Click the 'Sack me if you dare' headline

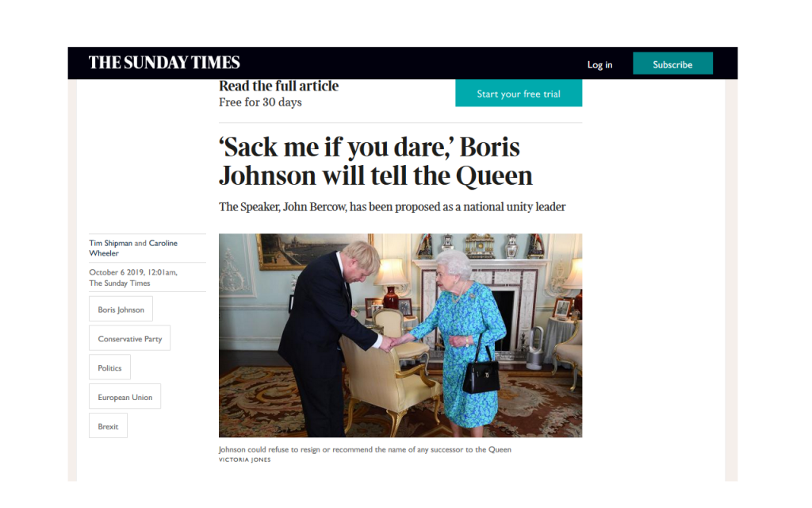(x=375, y=161)
